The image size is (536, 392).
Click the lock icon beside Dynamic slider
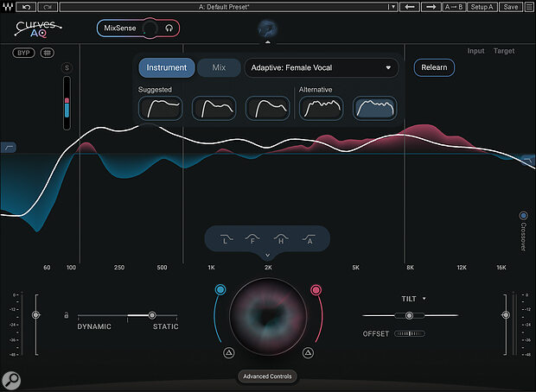pos(66,316)
